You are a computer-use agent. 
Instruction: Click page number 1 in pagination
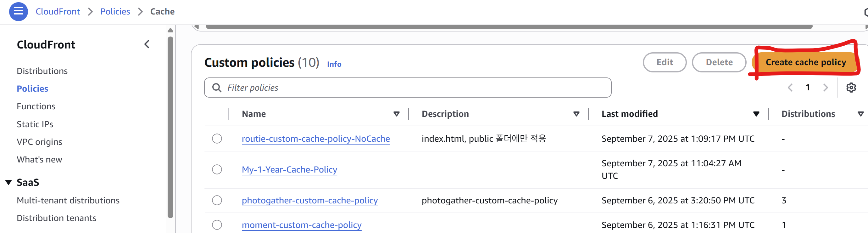(x=808, y=88)
